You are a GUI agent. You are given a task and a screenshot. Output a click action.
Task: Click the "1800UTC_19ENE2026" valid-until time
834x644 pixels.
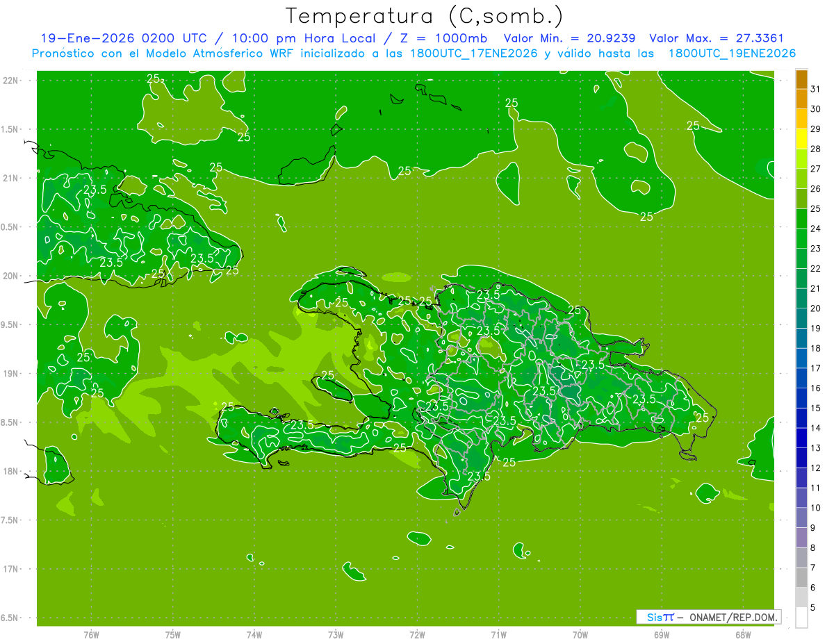731,53
